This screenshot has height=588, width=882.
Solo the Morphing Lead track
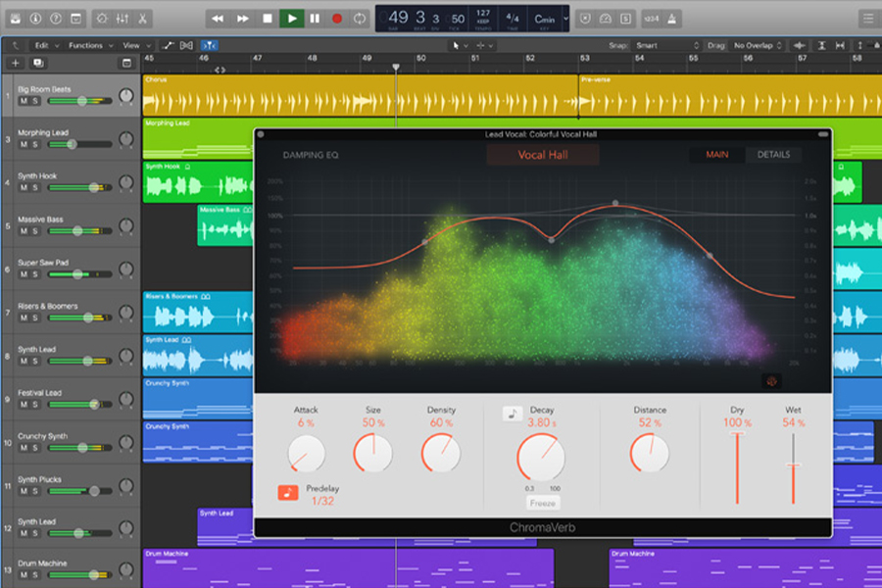point(35,145)
